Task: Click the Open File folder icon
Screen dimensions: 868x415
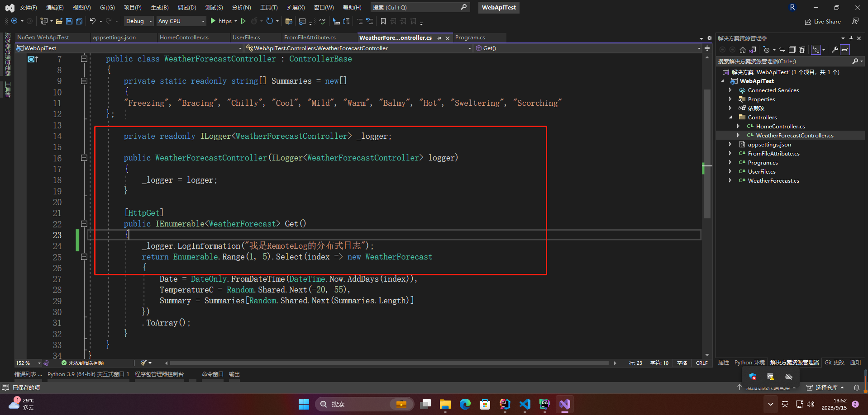Action: (59, 21)
